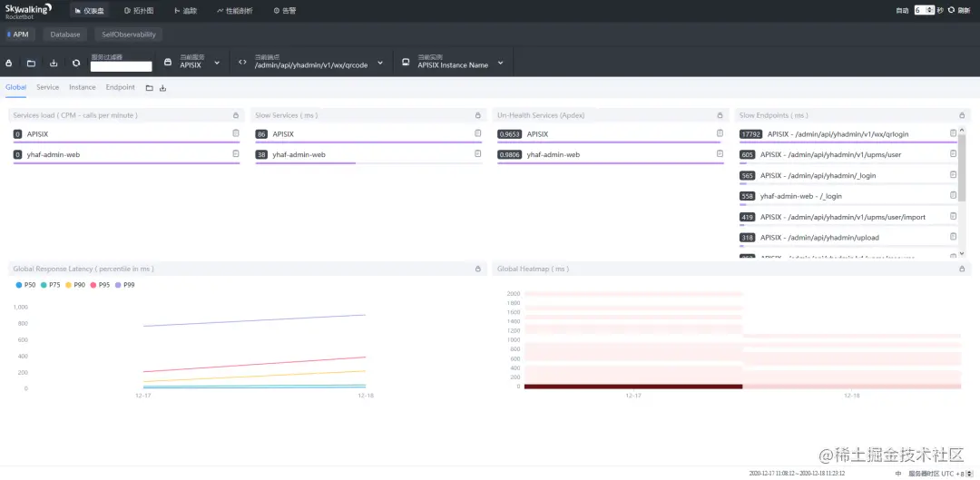Click lock icon on Services load panel
The height and width of the screenshot is (480, 980).
[x=236, y=115]
